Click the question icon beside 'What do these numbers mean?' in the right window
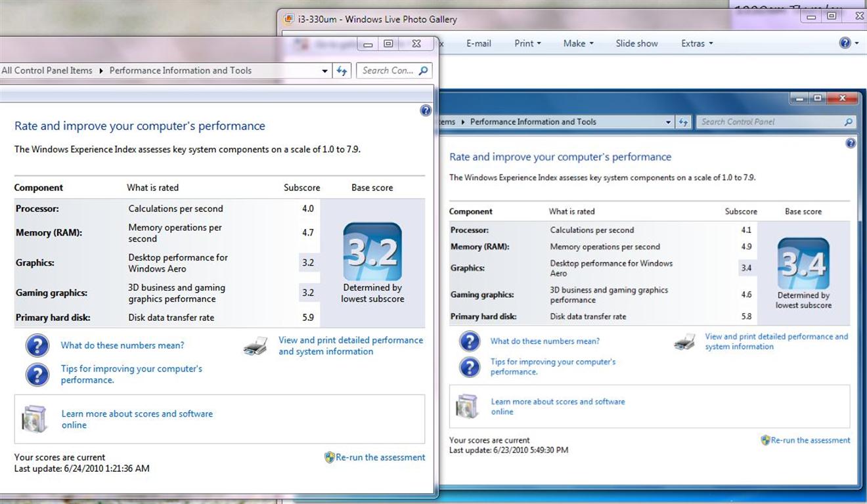This screenshot has height=504, width=867. coord(470,341)
